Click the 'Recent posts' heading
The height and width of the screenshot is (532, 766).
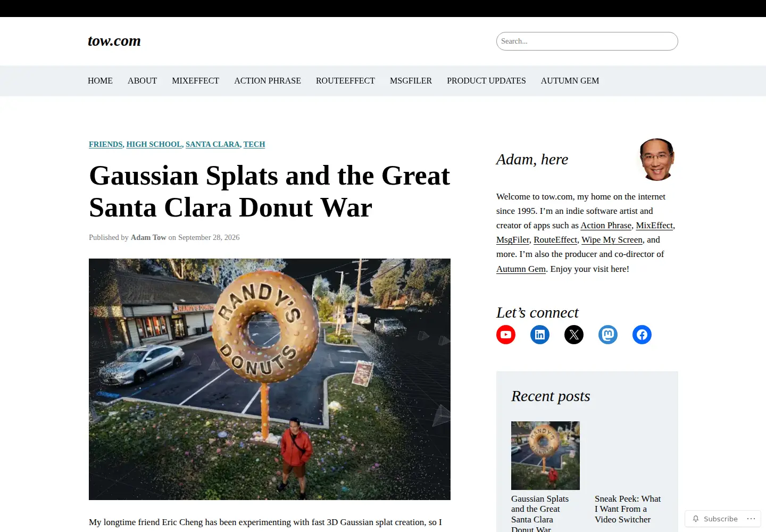(551, 396)
